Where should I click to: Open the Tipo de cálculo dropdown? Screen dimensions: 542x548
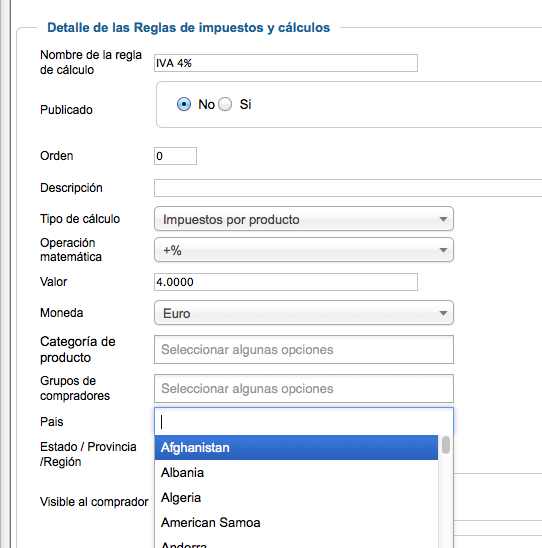coord(304,219)
